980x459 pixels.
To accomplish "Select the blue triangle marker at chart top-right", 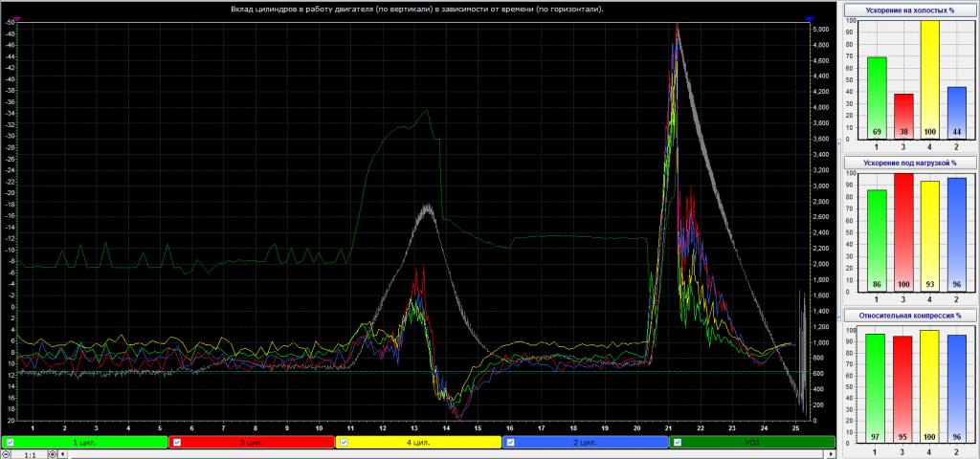I will [810, 19].
